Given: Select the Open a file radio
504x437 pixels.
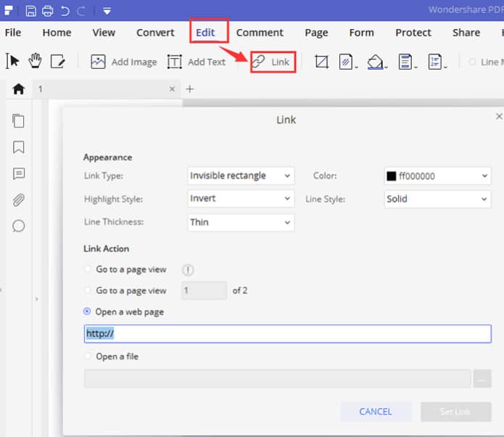Looking at the screenshot, I should [87, 356].
